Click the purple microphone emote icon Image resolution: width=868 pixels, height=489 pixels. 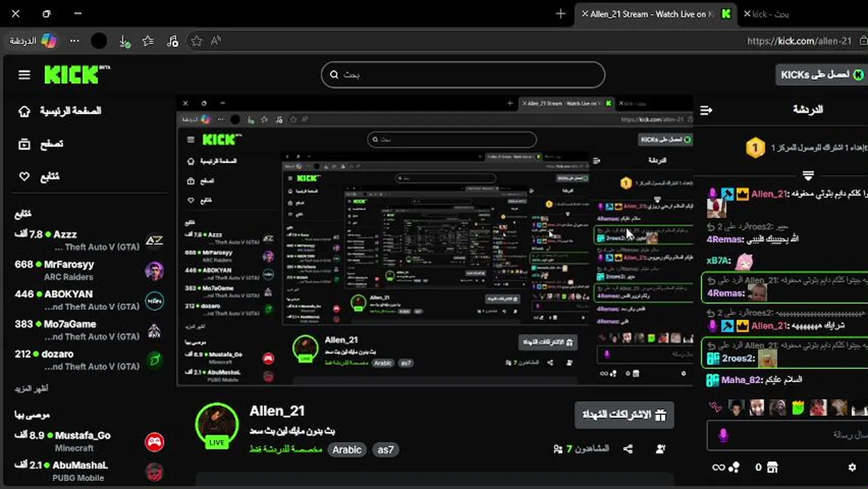click(x=723, y=435)
